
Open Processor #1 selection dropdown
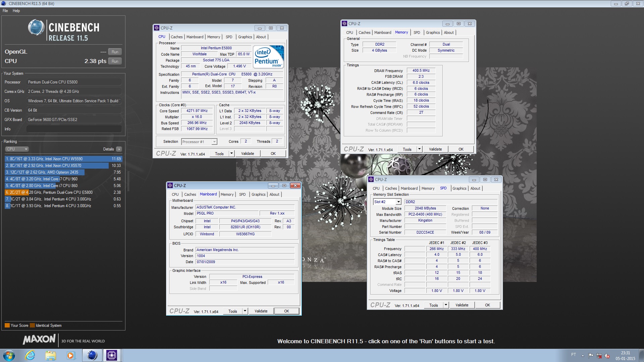tap(199, 142)
